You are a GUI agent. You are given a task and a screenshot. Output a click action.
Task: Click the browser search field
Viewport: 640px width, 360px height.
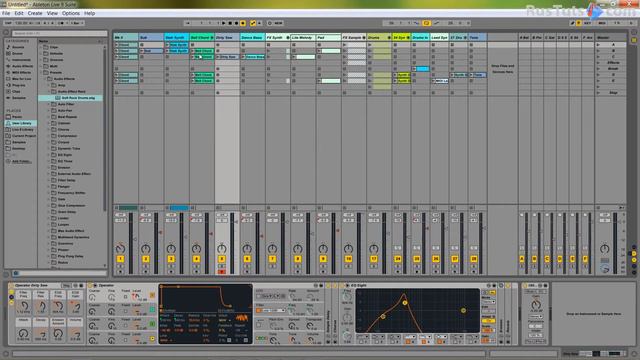click(x=60, y=33)
